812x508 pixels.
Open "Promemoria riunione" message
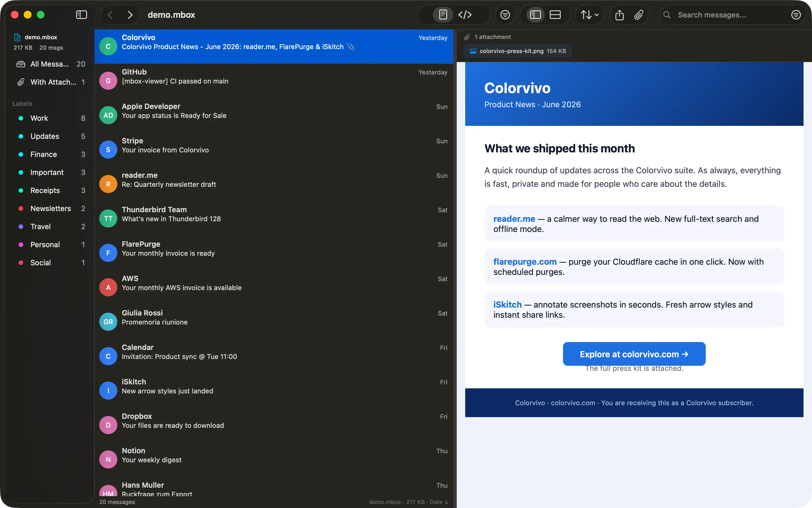click(x=274, y=322)
